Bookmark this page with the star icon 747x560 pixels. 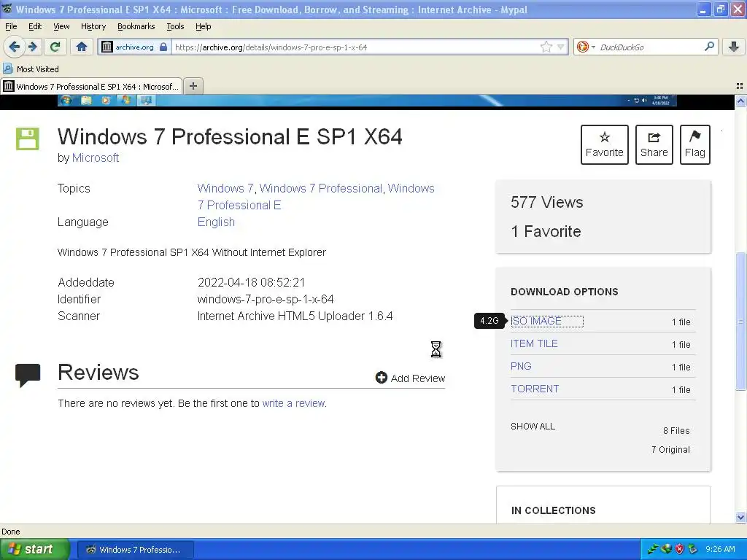(546, 47)
